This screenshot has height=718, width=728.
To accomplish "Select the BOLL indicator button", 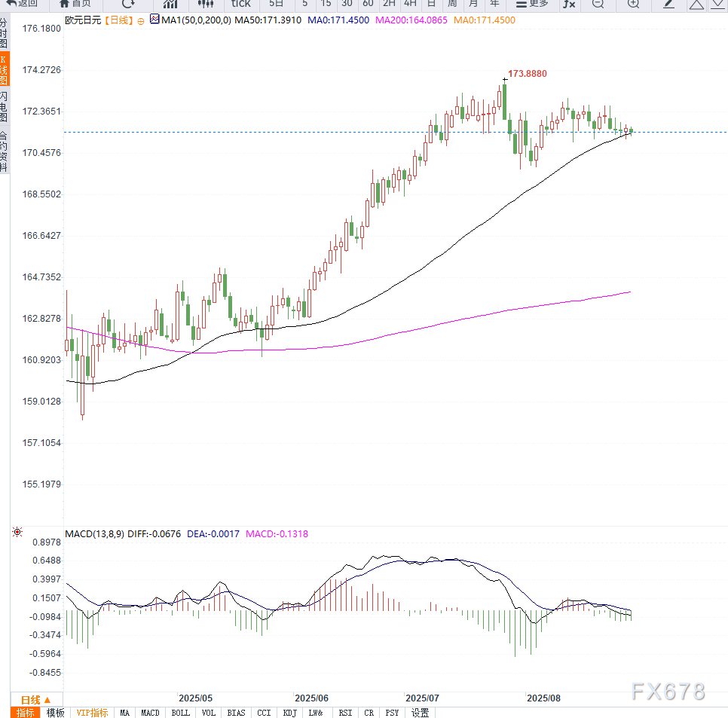I will [x=180, y=713].
